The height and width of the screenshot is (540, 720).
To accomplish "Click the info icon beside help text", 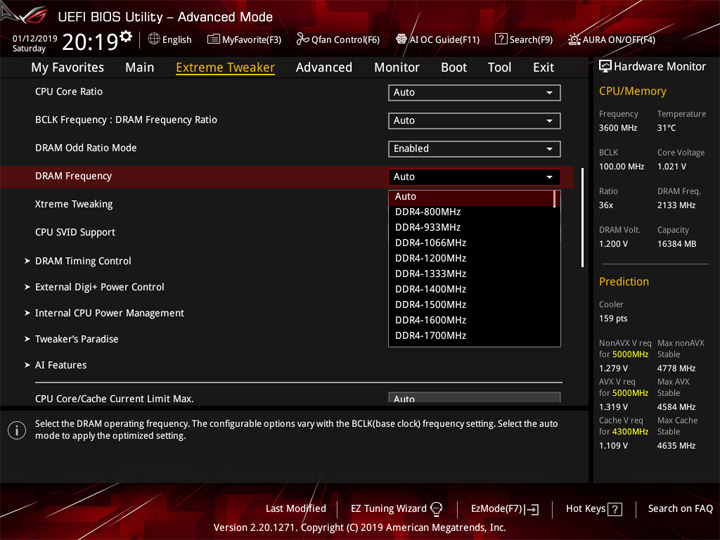I will coord(17,430).
